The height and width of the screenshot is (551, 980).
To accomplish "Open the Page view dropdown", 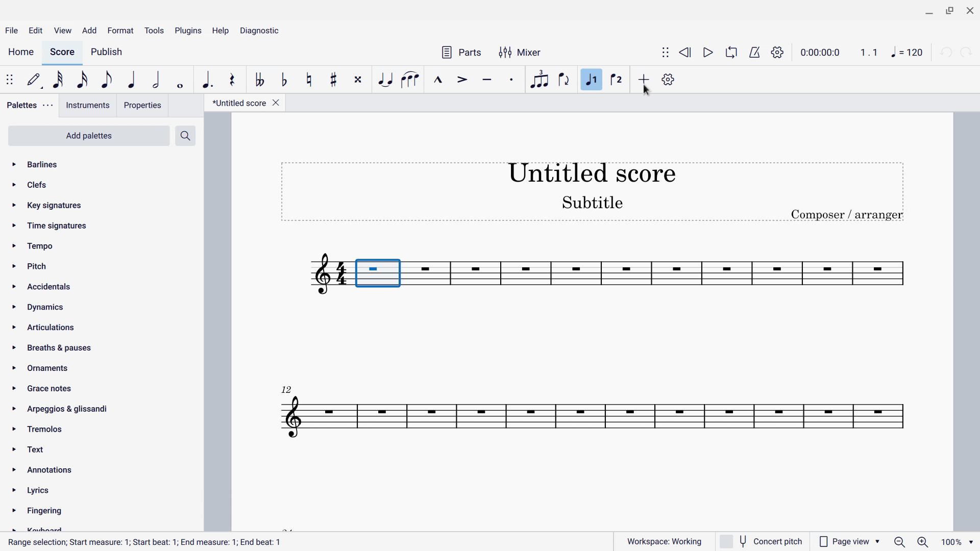I will (850, 542).
